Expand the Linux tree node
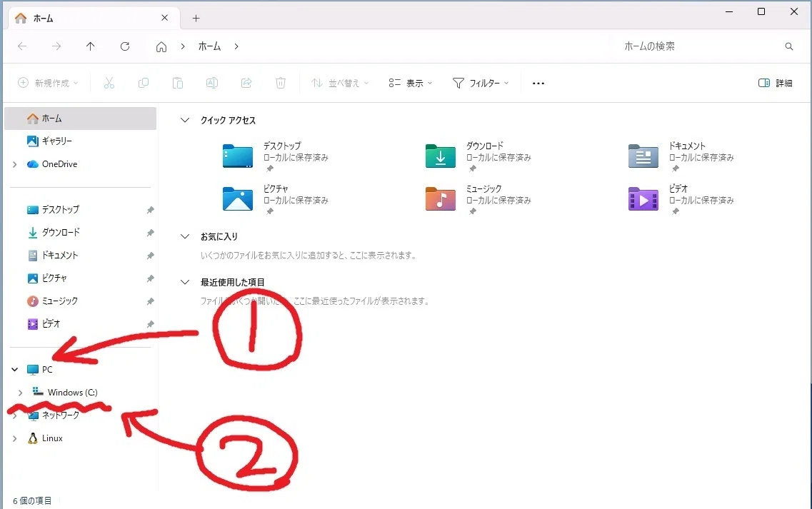The width and height of the screenshot is (812, 509). (x=14, y=438)
